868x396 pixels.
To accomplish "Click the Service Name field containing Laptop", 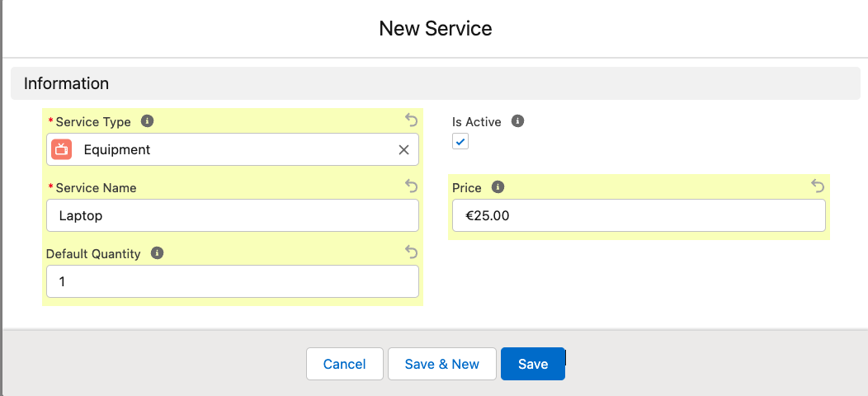I will 232,215.
